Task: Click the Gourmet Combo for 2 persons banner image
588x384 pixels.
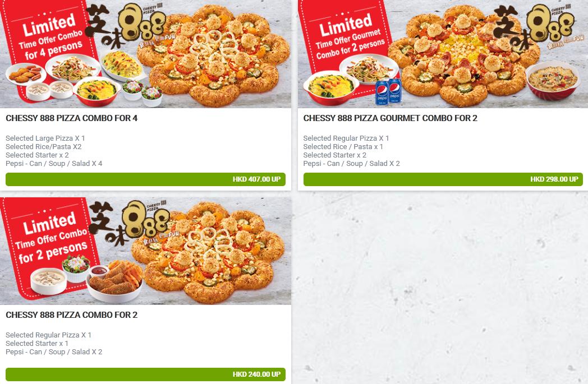Action: (x=443, y=54)
